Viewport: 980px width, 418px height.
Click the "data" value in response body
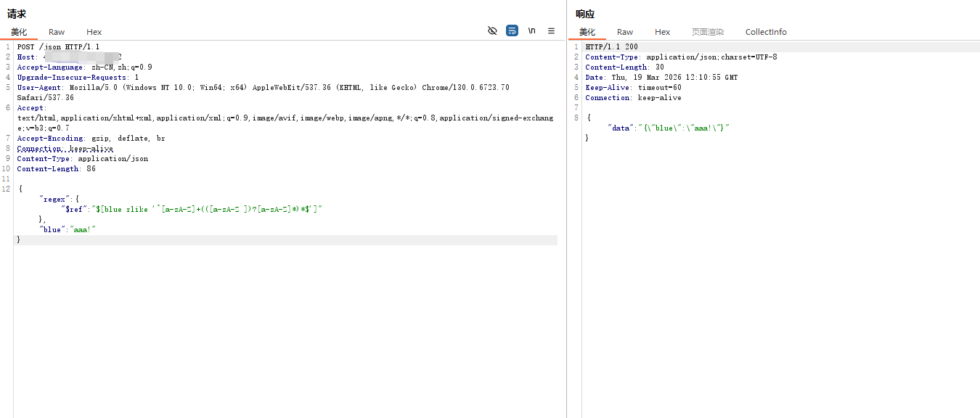click(685, 128)
